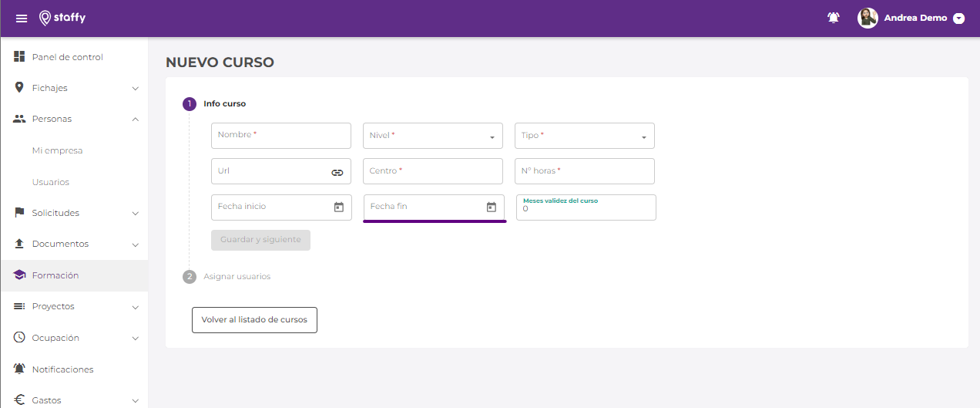Expand the Documentos sidebar section
This screenshot has height=408, width=980.
135,244
